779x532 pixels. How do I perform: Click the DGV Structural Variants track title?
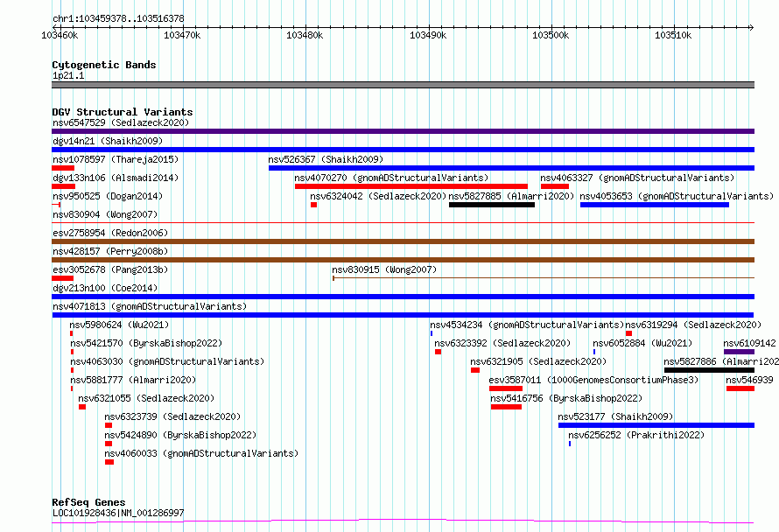123,112
